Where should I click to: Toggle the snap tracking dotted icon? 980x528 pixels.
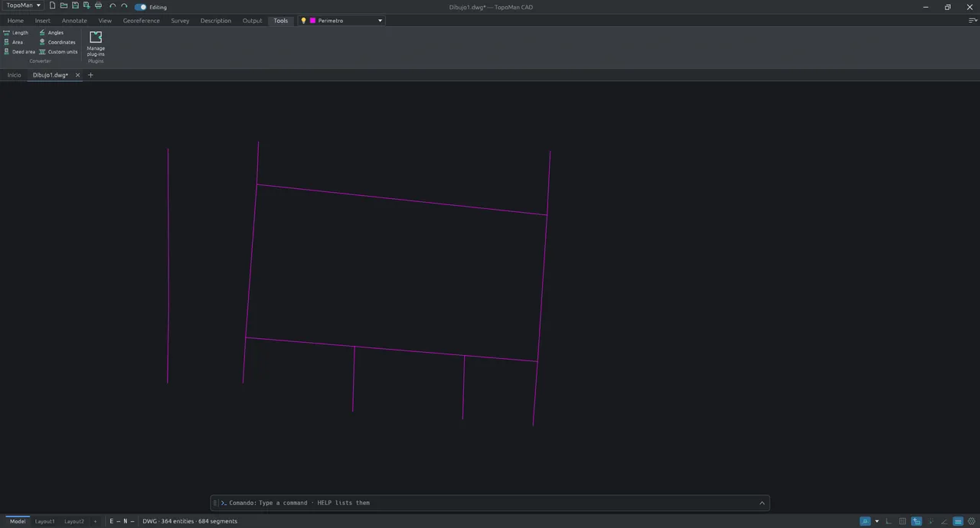(x=930, y=521)
